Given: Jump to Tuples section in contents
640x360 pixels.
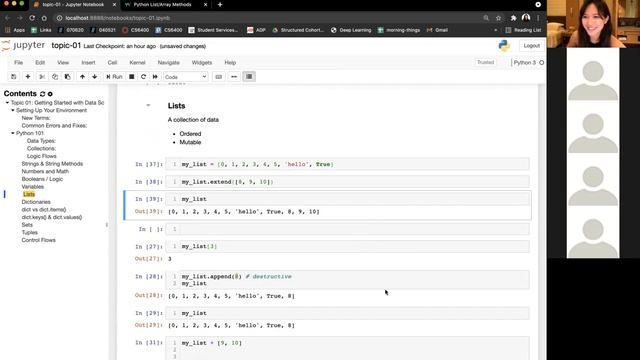Looking at the screenshot, I should tap(29, 233).
